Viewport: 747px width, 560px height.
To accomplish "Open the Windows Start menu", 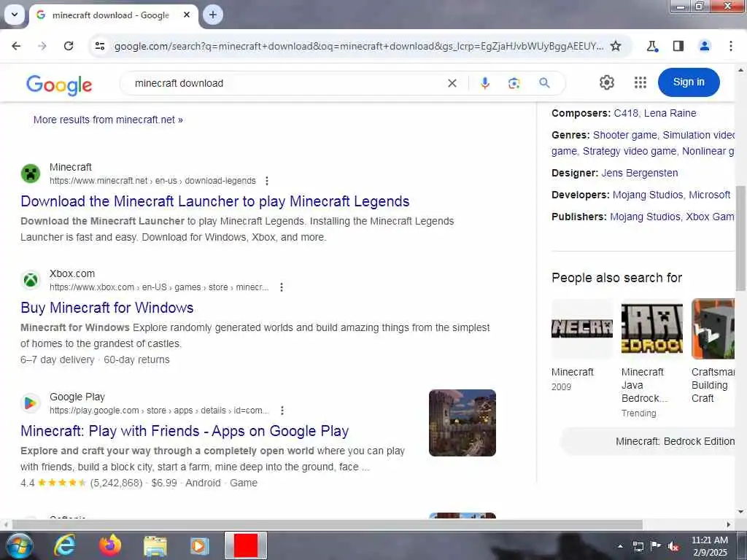I will (x=18, y=545).
